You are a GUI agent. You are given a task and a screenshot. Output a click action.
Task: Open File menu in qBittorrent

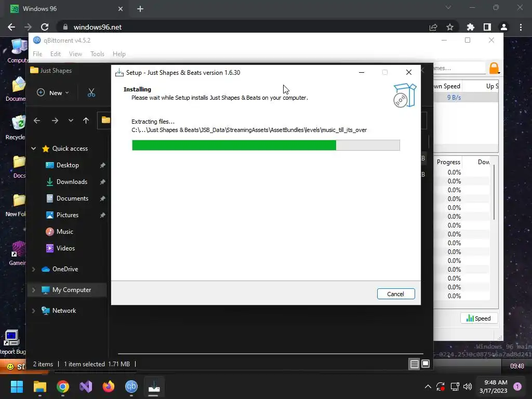coord(37,54)
